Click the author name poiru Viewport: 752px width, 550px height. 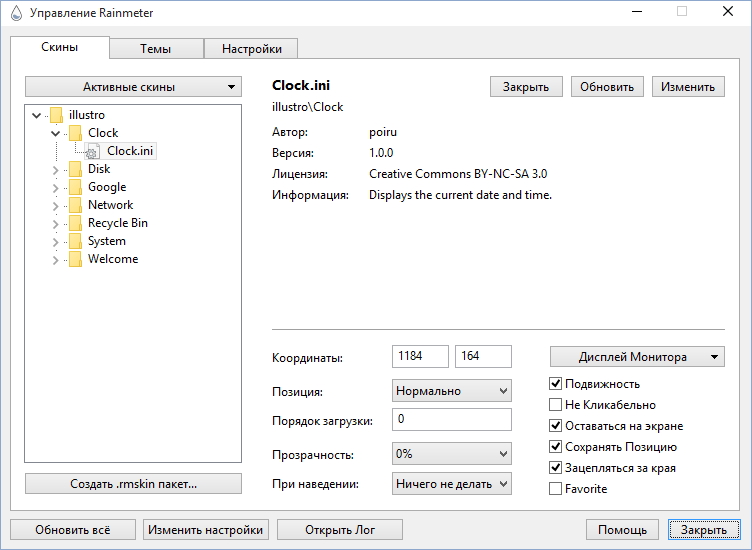383,132
